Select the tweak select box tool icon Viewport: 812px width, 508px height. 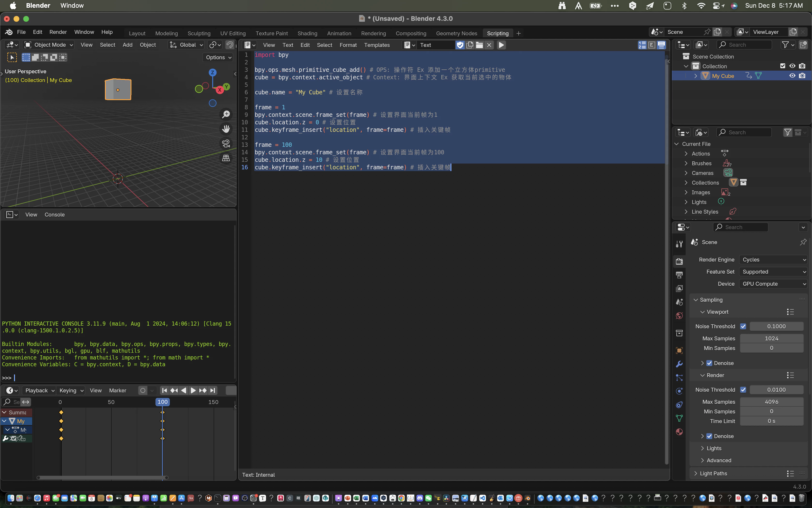coord(12,58)
